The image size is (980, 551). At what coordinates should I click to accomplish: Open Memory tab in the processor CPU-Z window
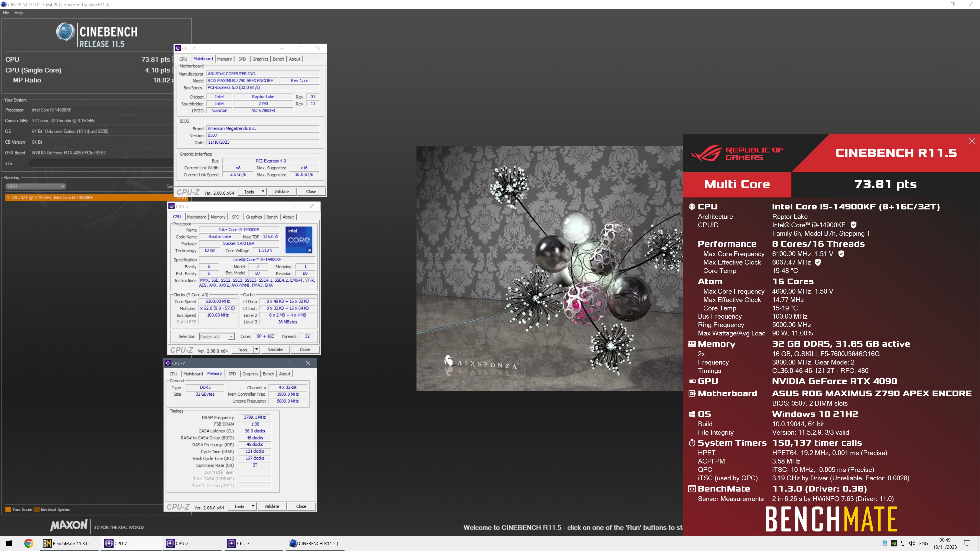[x=218, y=217]
